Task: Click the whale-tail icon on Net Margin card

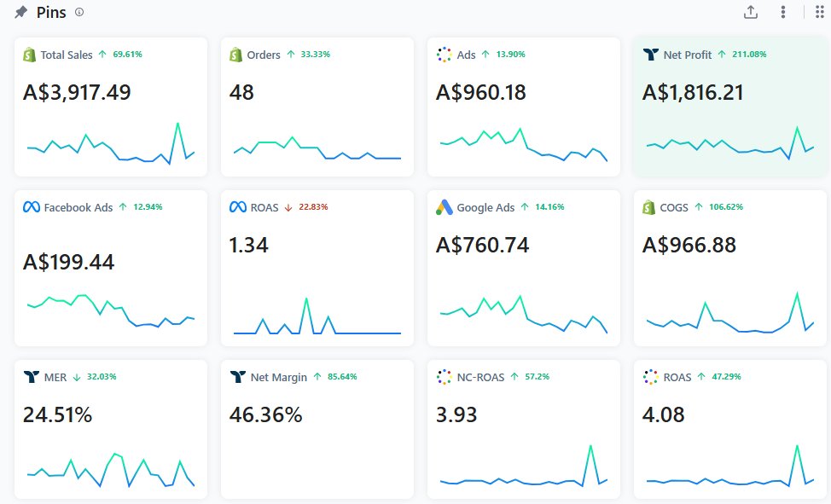Action: (x=238, y=377)
